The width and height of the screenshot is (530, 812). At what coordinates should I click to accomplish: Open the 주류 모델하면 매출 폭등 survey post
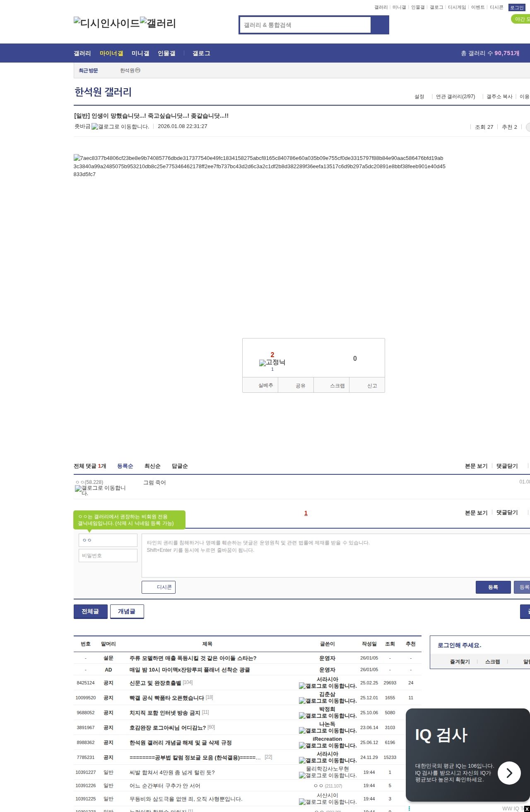tap(193, 658)
